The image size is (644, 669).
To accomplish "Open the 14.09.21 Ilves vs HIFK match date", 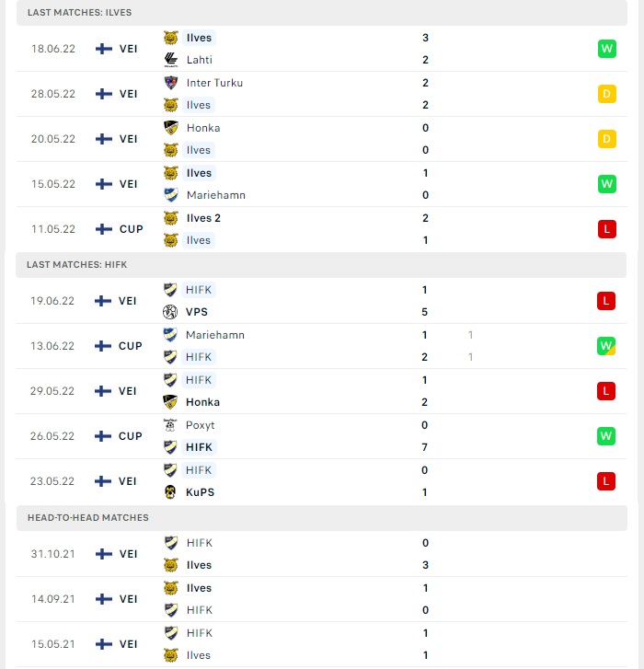I will coord(52,599).
